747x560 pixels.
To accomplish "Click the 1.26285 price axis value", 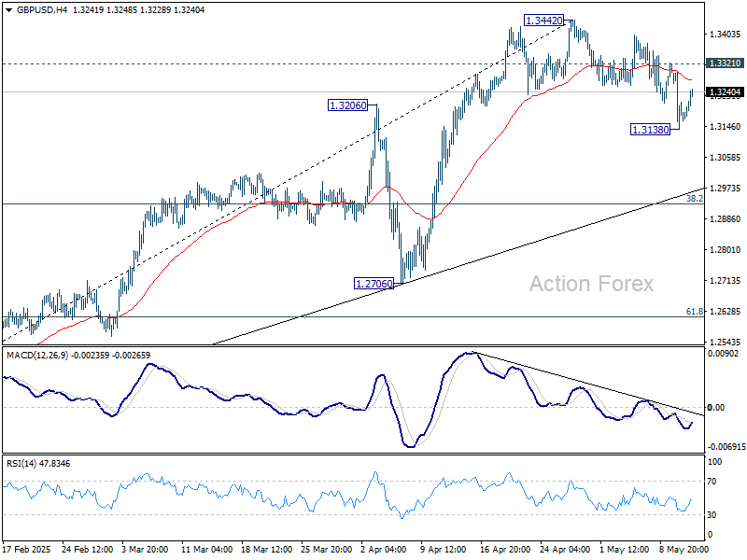I will 726,312.
